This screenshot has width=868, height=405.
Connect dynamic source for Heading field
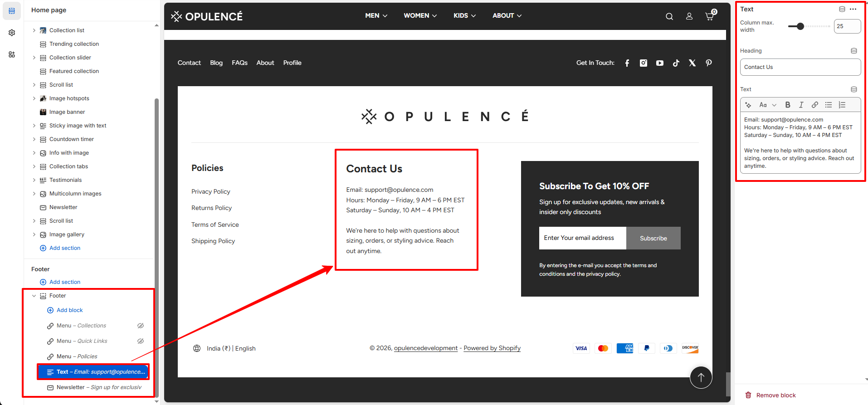coord(854,51)
